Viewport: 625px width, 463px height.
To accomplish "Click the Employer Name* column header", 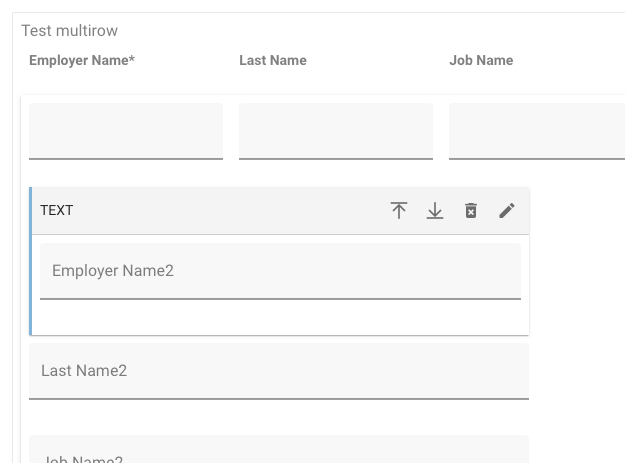I will (80, 60).
